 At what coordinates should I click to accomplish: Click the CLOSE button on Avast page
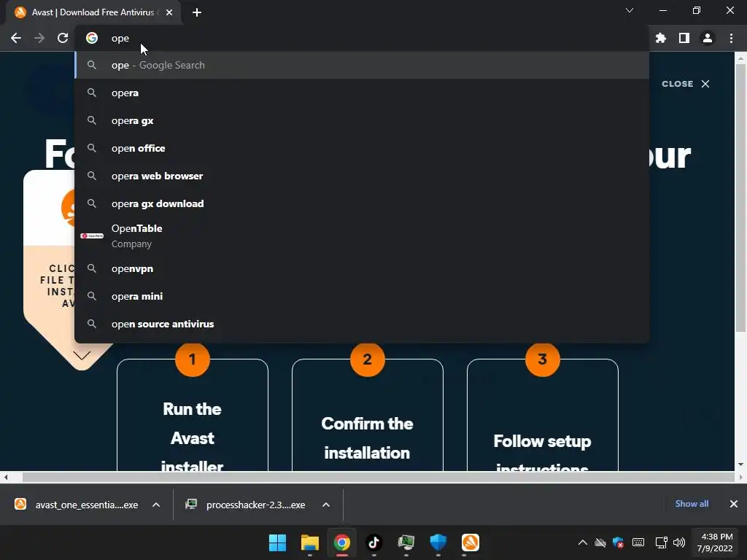pyautogui.click(x=686, y=84)
